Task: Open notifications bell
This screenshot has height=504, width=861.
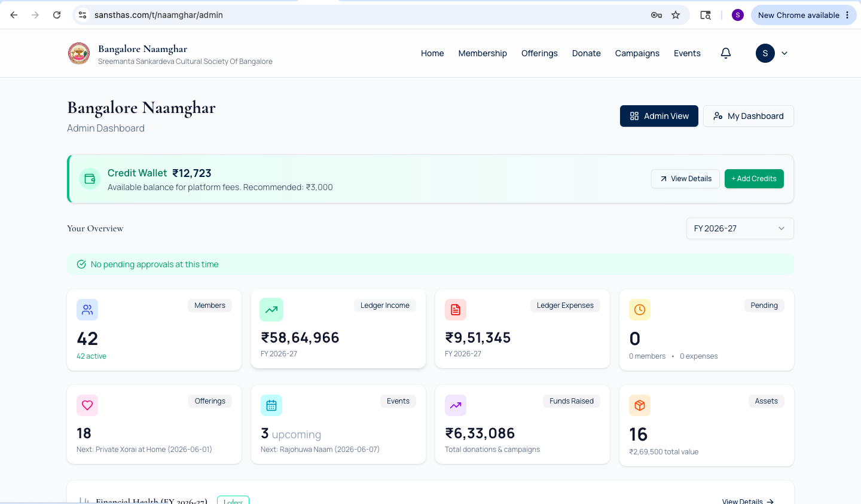Action: tap(726, 53)
